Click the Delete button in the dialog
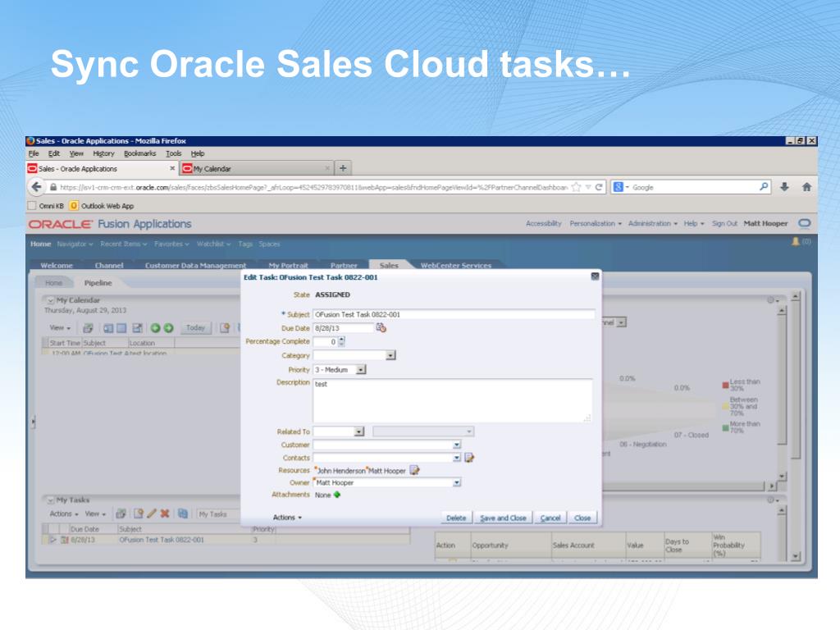Image resolution: width=840 pixels, height=630 pixels. click(456, 518)
